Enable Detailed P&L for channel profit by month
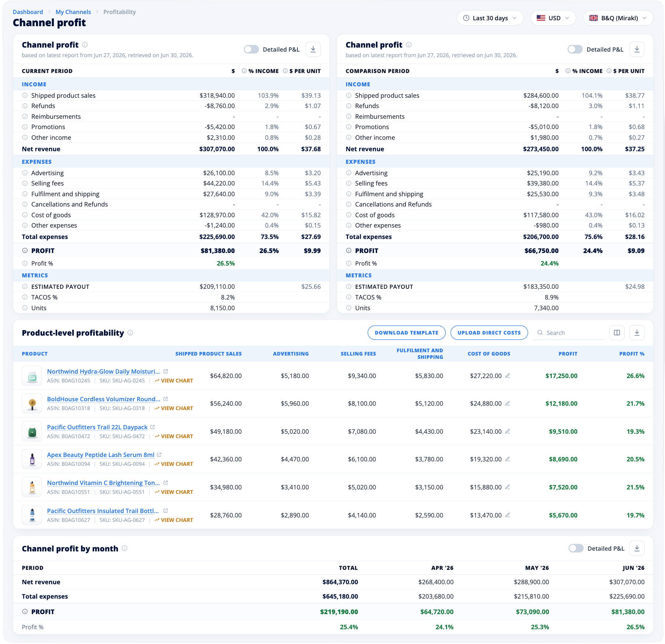The image size is (665, 644). point(576,548)
